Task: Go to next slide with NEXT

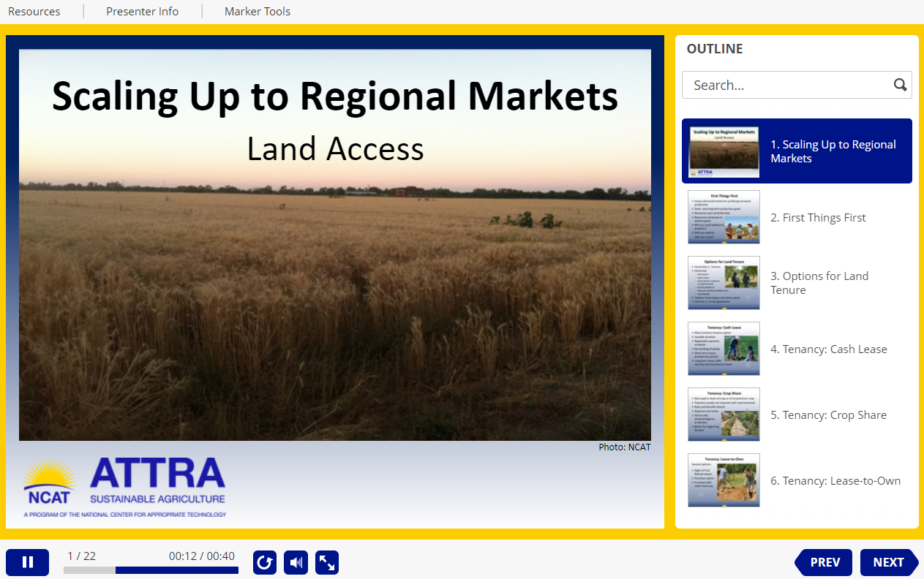Action: pyautogui.click(x=888, y=562)
